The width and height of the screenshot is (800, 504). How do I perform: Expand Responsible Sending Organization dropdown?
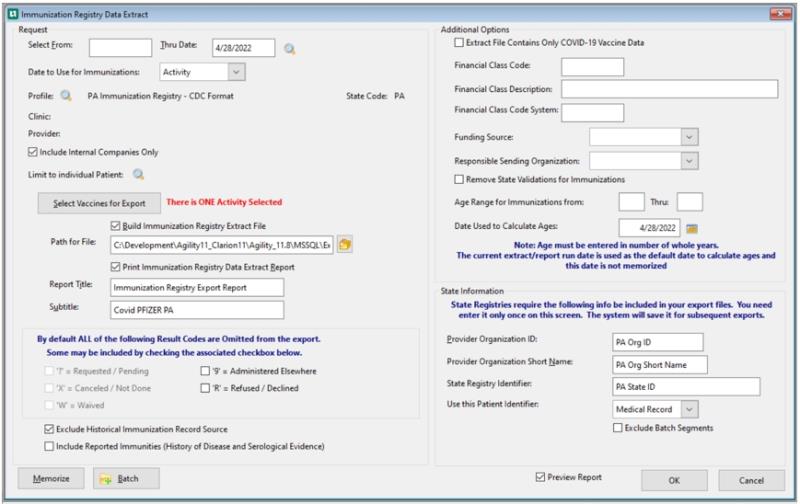[689, 161]
